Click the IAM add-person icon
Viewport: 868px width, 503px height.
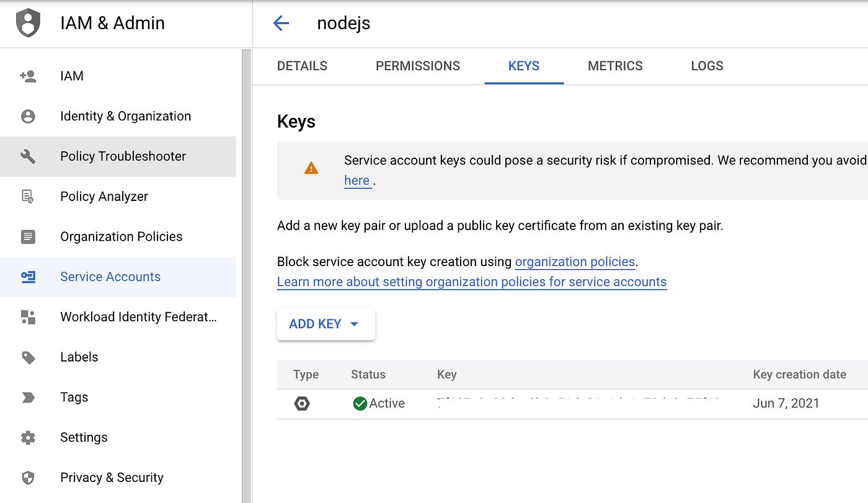[28, 76]
